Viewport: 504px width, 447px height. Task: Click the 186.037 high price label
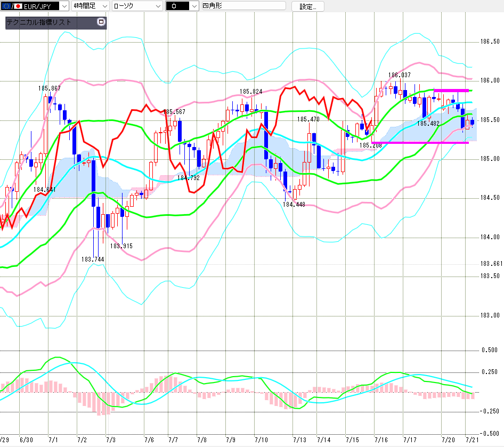click(399, 75)
